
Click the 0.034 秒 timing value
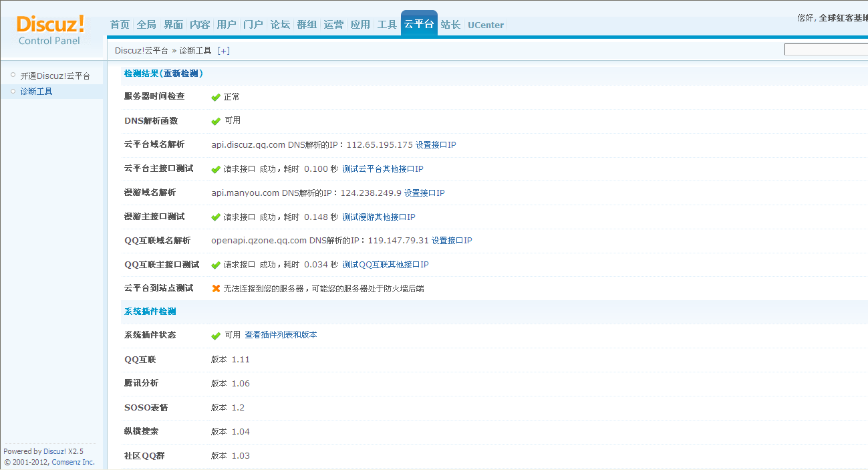[x=321, y=265]
